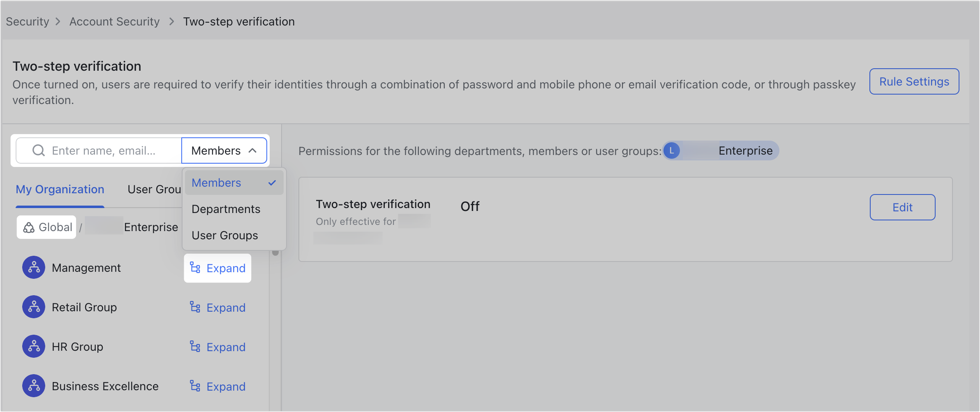Select Members from the open dropdown

tap(216, 183)
